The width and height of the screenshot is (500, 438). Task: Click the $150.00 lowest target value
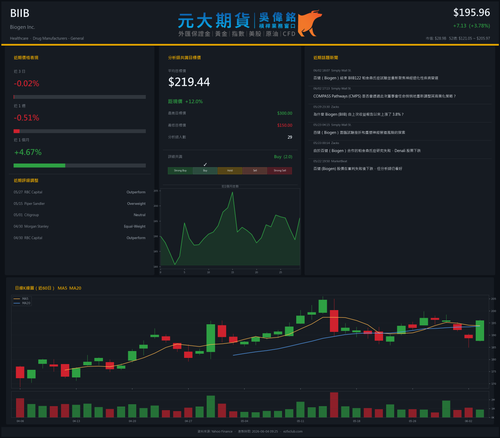click(x=285, y=125)
